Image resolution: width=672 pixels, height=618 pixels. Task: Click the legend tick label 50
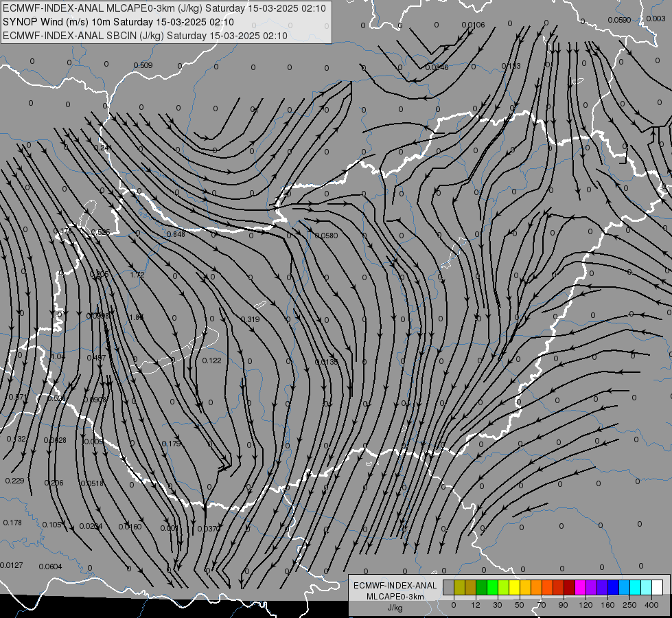click(x=520, y=605)
